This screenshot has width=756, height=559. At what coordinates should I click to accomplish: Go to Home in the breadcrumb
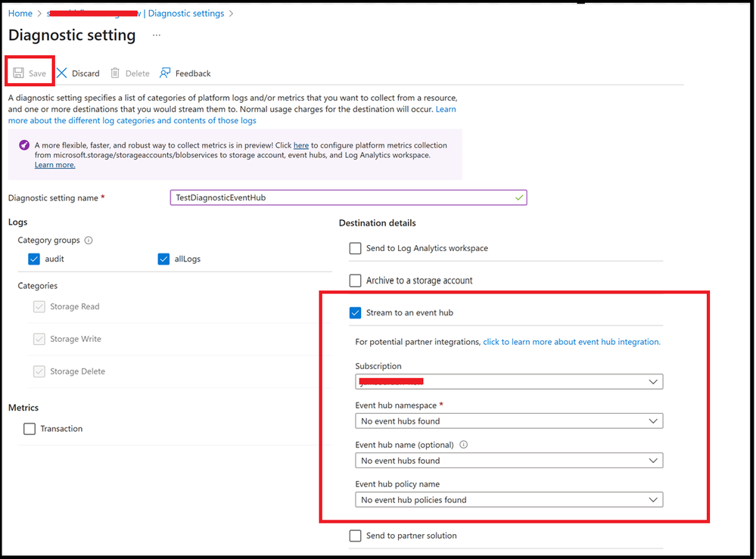tap(20, 14)
